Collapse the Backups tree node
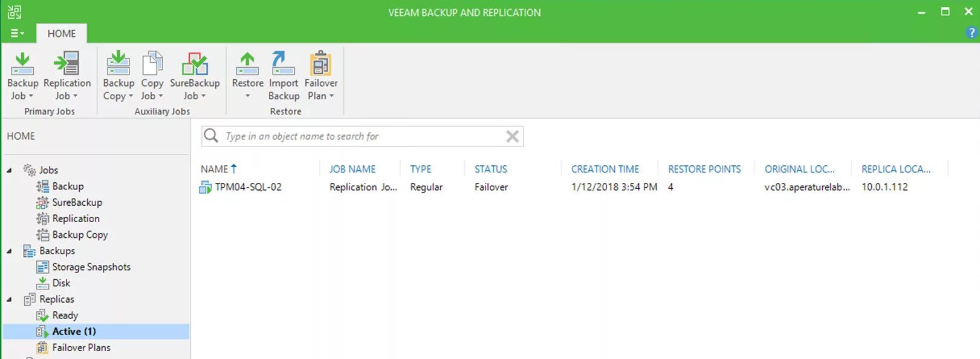Image resolution: width=980 pixels, height=359 pixels. (9, 251)
